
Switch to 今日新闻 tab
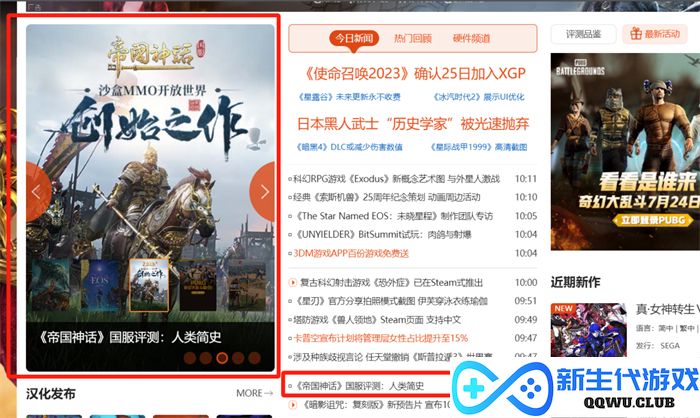(354, 38)
